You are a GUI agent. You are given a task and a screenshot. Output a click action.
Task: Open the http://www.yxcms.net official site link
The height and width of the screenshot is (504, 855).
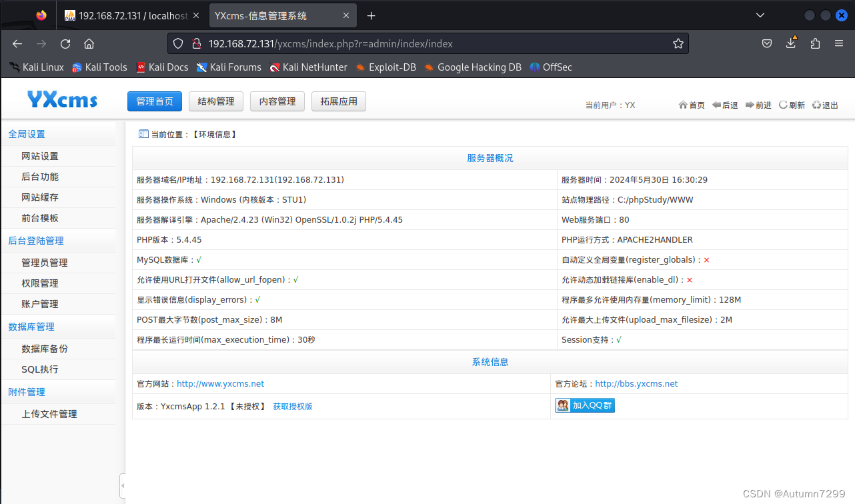pyautogui.click(x=220, y=384)
